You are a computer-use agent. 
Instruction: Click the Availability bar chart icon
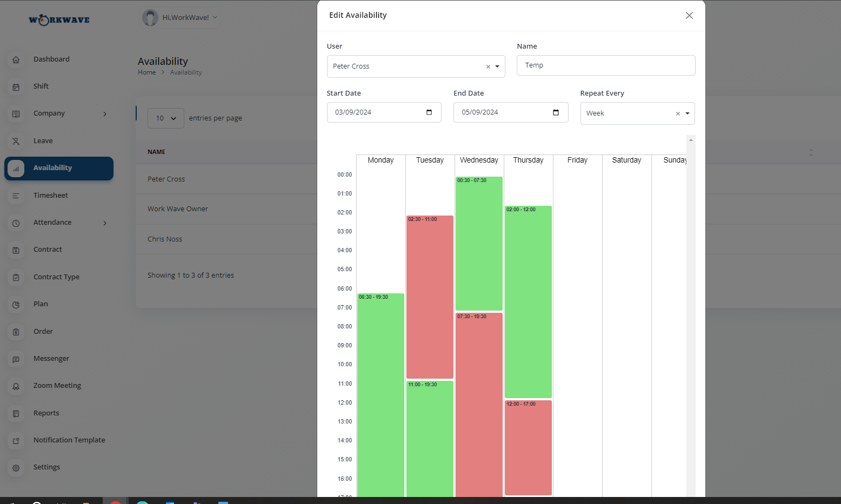(x=16, y=169)
